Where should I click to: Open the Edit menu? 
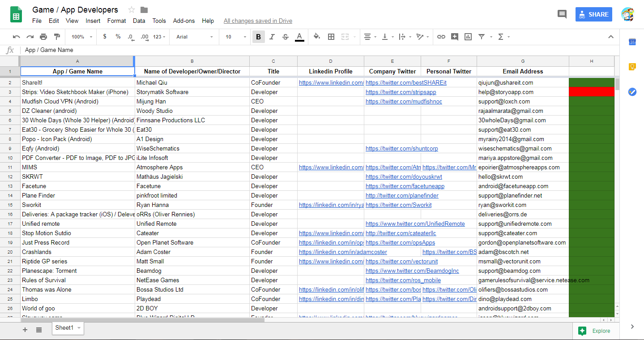point(54,21)
